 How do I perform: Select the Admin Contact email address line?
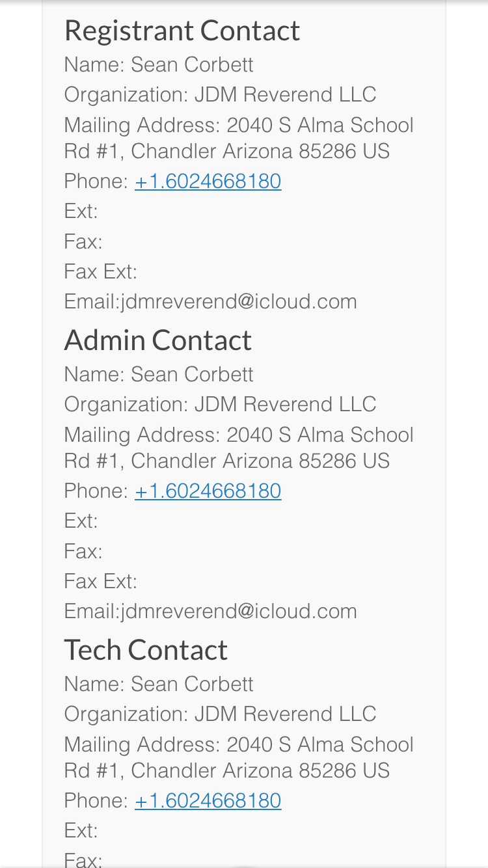[210, 611]
